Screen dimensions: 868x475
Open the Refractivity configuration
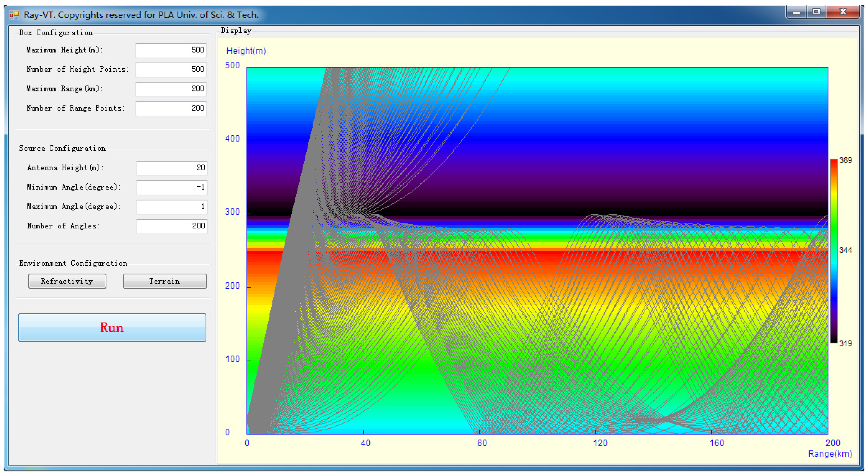tap(67, 281)
